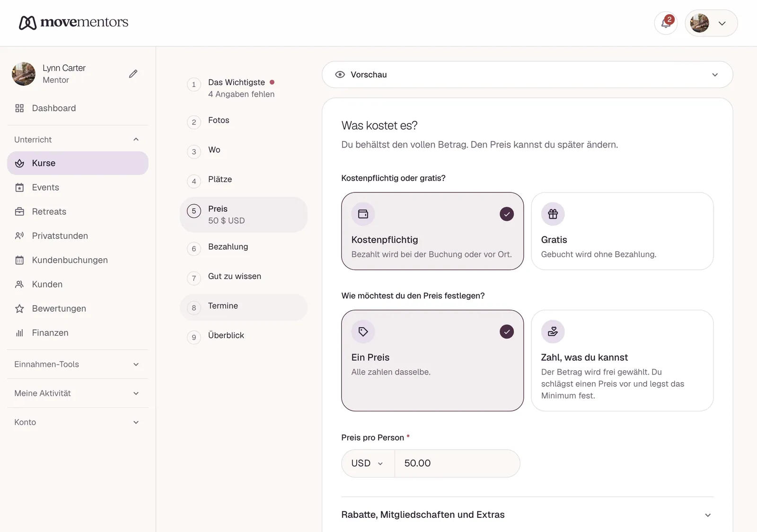Go to step 2 Fotos

coord(244,121)
